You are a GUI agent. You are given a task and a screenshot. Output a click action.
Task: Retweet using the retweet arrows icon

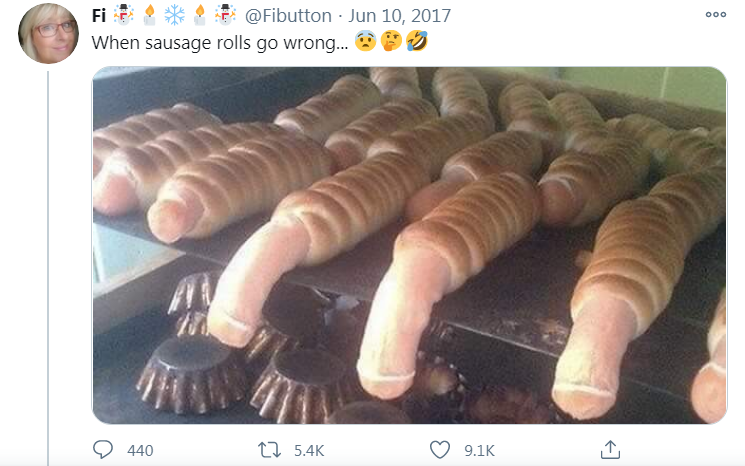[x=269, y=449]
